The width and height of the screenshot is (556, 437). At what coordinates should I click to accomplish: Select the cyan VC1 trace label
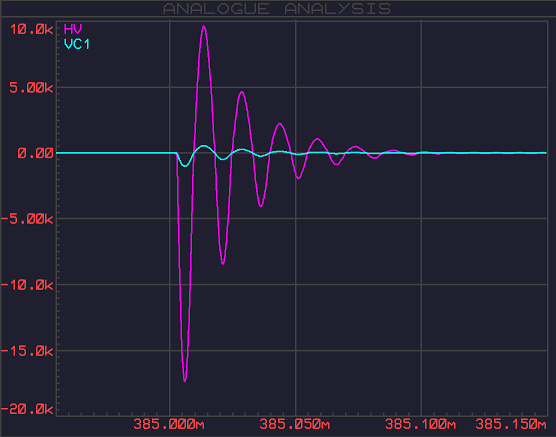pyautogui.click(x=77, y=44)
